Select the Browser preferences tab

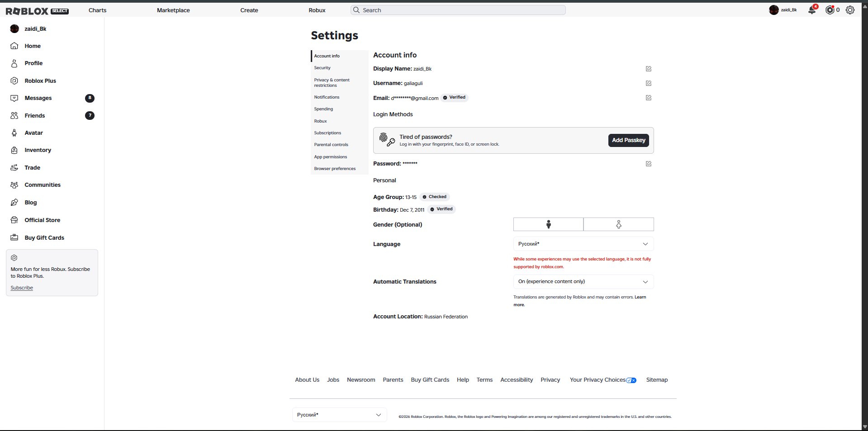pyautogui.click(x=340, y=169)
